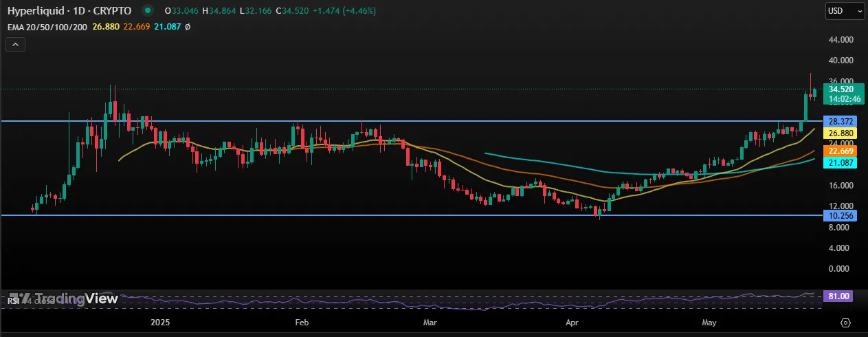
Task: Click the RSI value label 81.00
Action: [x=841, y=296]
